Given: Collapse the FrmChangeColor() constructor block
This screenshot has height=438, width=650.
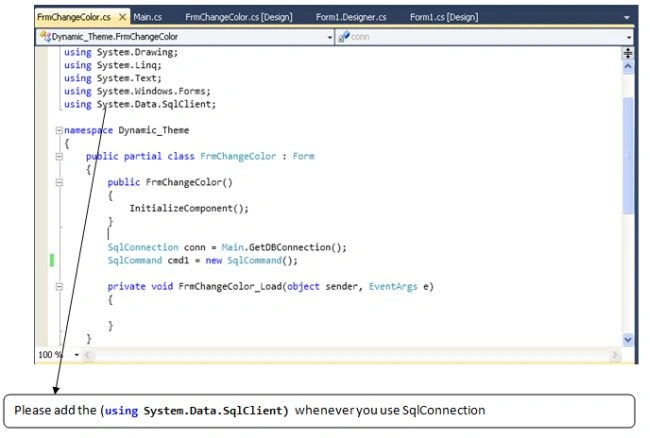Looking at the screenshot, I should point(59,182).
